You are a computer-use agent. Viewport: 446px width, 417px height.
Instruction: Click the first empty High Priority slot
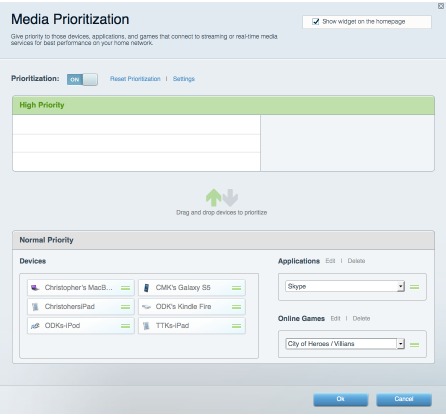136,125
